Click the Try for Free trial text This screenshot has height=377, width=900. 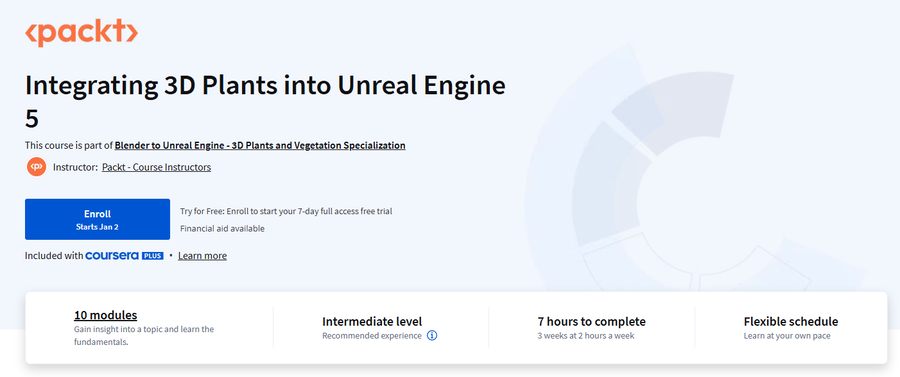click(x=286, y=211)
